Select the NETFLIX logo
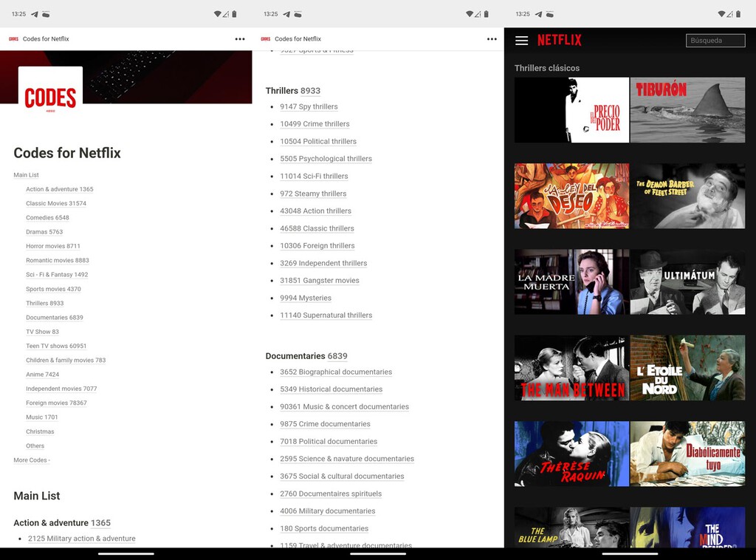The width and height of the screenshot is (756, 560). [560, 40]
